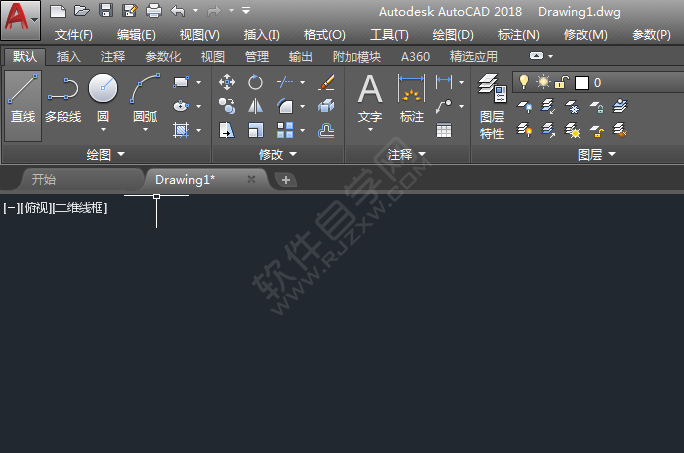The image size is (684, 453).
Task: Open the 文件(F) menu
Action: [74, 34]
